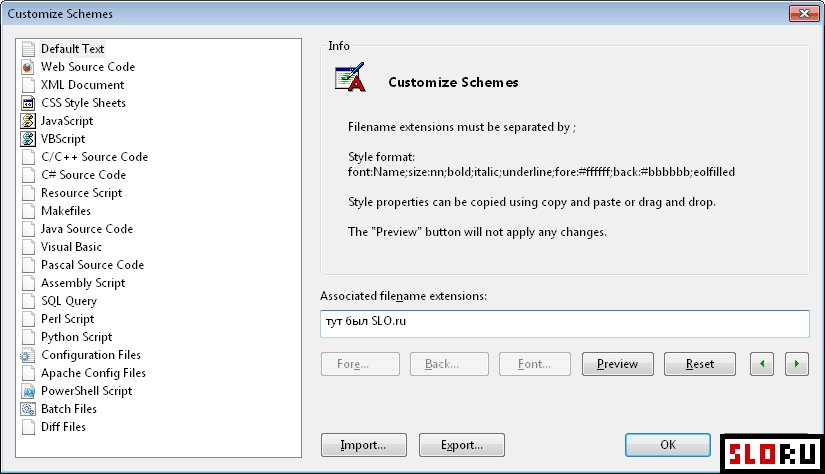
Task: Click the Preview button
Action: coord(618,364)
